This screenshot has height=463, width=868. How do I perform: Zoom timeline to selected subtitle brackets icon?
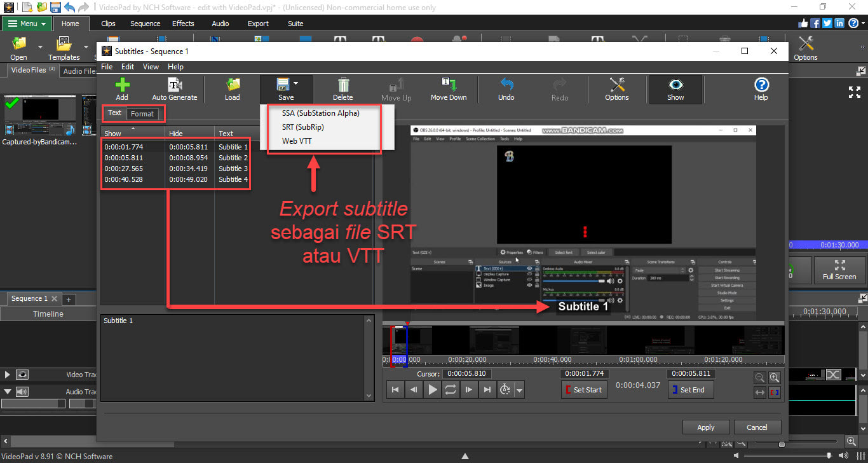[775, 392]
